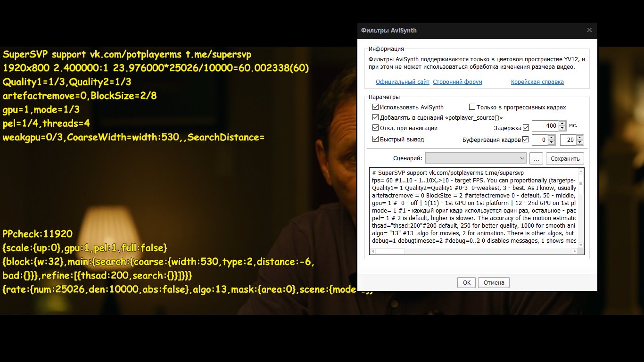Screen dimensions: 644x362
Task: Increase the first Буферизация кадров value
Action: (551, 138)
